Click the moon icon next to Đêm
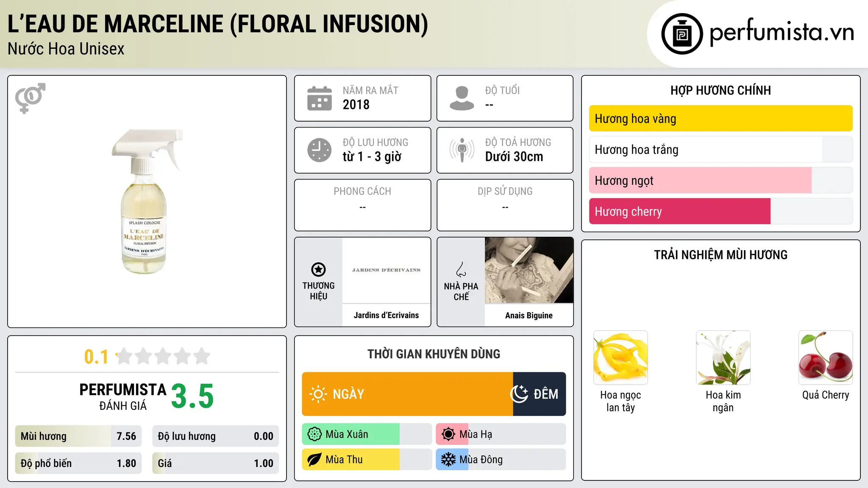The image size is (868, 488). pyautogui.click(x=519, y=394)
